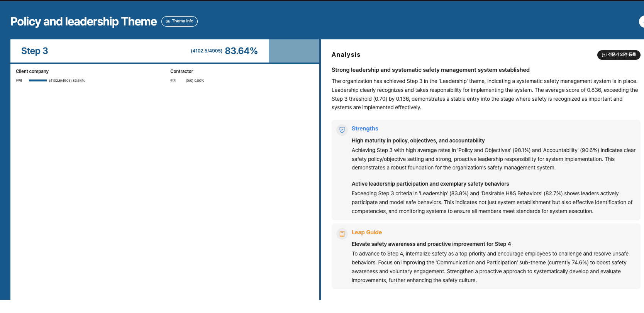Screen dimensions: 644x313
Task: Open the Theme Info button
Action: [x=180, y=22]
